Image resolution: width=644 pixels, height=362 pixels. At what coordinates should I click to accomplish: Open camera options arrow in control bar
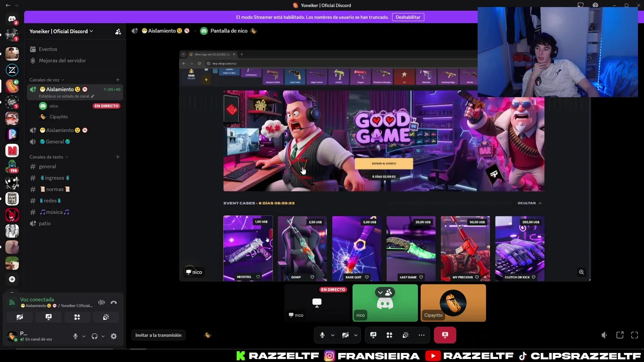(356, 335)
